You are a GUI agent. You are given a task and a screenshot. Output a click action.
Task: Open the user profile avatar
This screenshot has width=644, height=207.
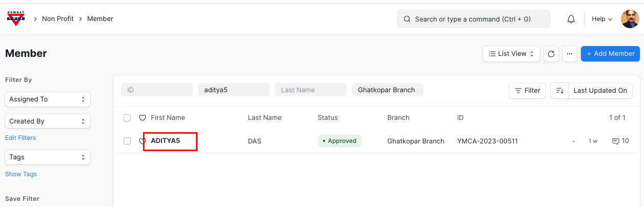click(630, 19)
